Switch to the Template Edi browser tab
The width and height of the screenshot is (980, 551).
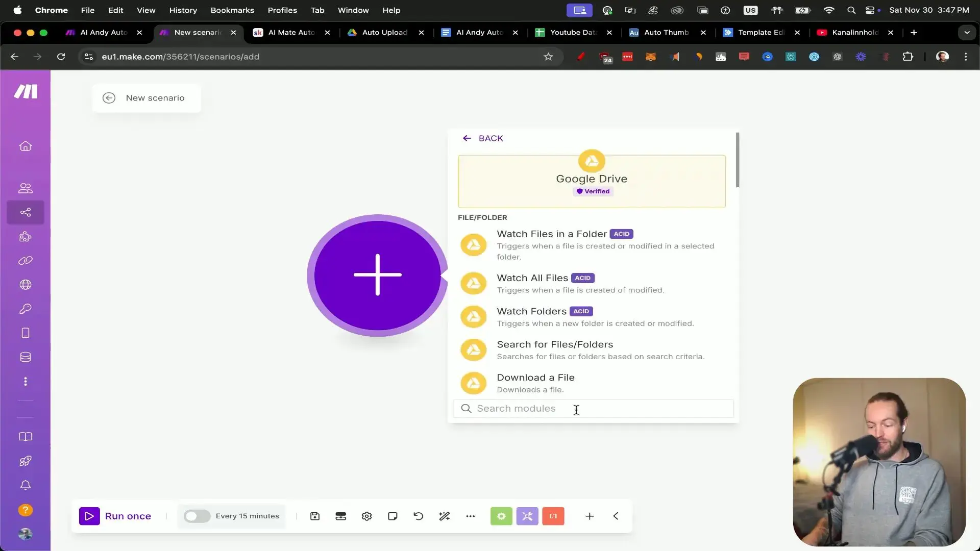761,33
